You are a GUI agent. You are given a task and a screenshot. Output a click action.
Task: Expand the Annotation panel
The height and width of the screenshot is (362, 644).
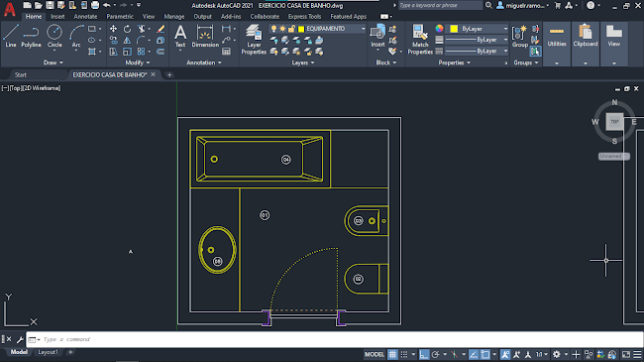pyautogui.click(x=204, y=62)
